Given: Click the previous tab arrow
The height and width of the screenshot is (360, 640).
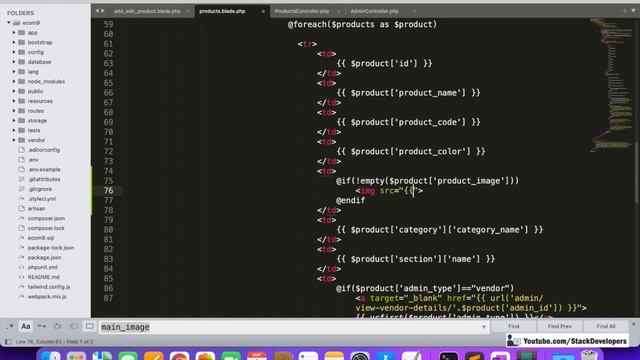Looking at the screenshot, I should [x=97, y=11].
